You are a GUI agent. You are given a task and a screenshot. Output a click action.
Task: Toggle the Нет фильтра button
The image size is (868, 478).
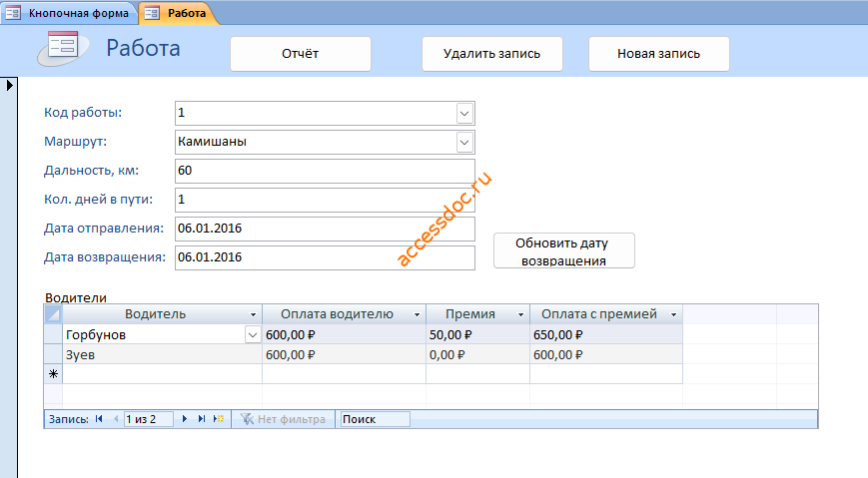(x=284, y=419)
